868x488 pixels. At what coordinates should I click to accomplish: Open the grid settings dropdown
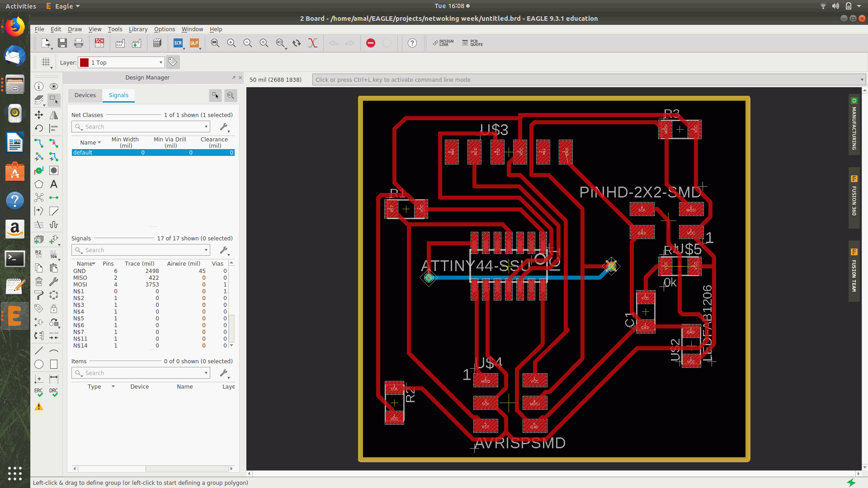pos(46,63)
